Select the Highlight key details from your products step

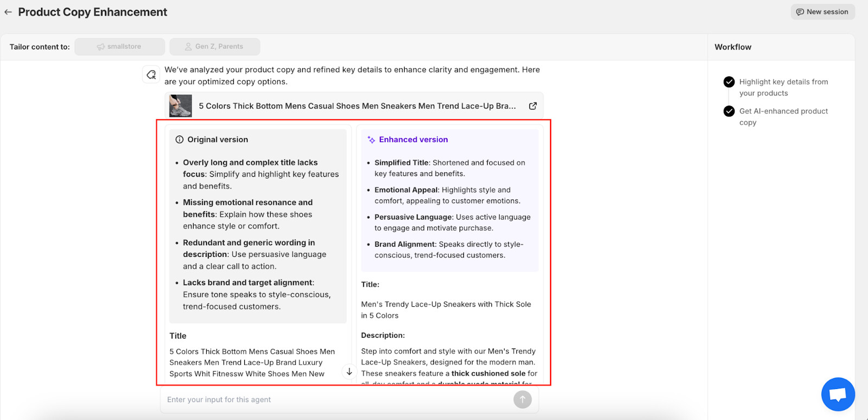click(x=783, y=87)
